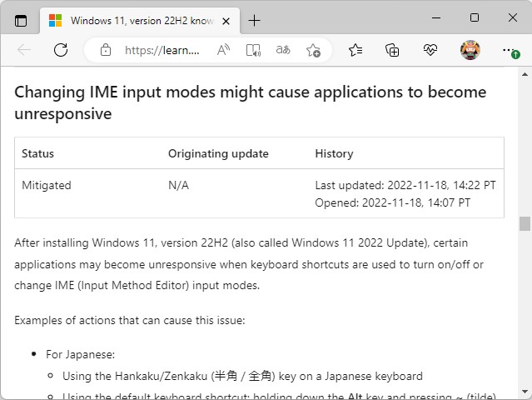
Task: Click the Status column header
Action: coord(37,153)
